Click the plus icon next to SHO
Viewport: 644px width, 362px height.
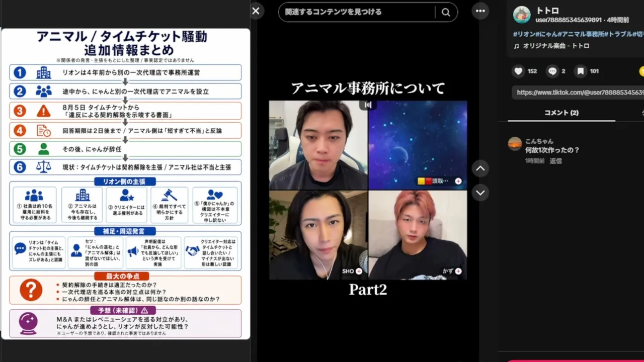coord(359,271)
